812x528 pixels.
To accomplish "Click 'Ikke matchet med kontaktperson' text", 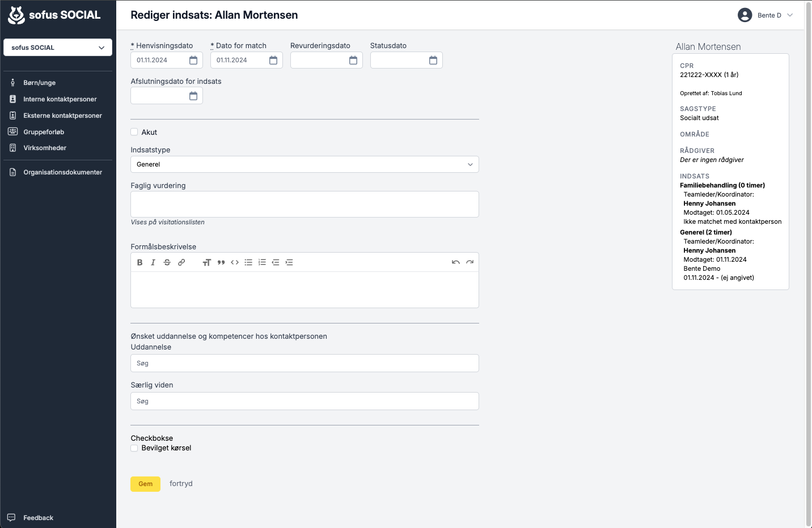I will 733,222.
